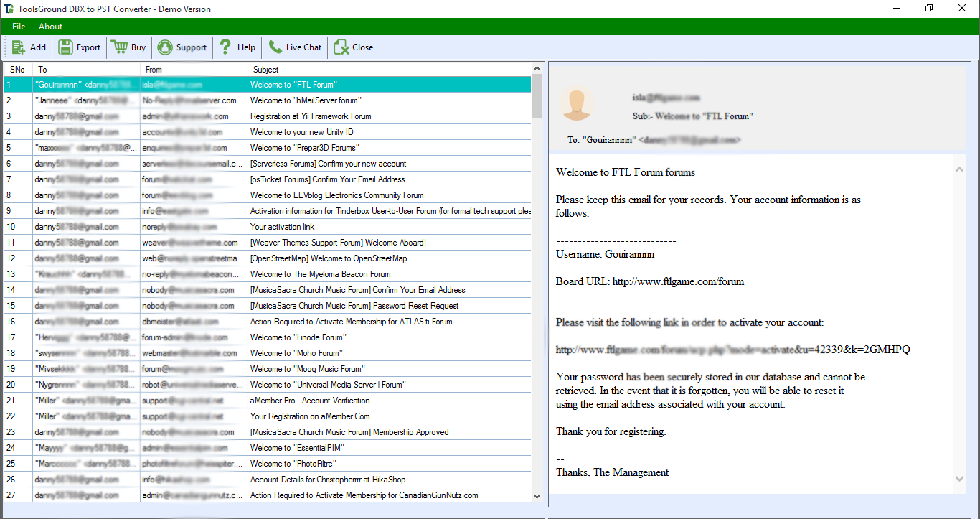Image resolution: width=980 pixels, height=519 pixels.
Task: Sort emails by Subject column header
Action: [x=266, y=70]
